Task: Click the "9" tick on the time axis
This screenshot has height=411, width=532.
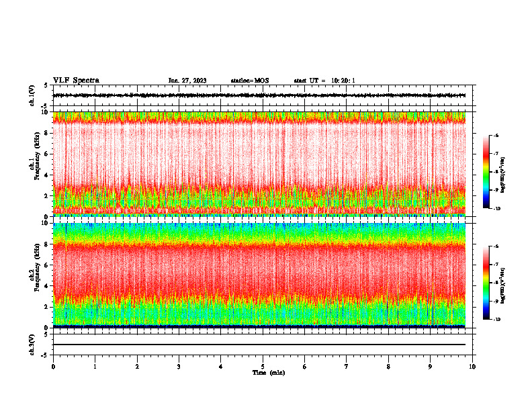Action: point(430,367)
